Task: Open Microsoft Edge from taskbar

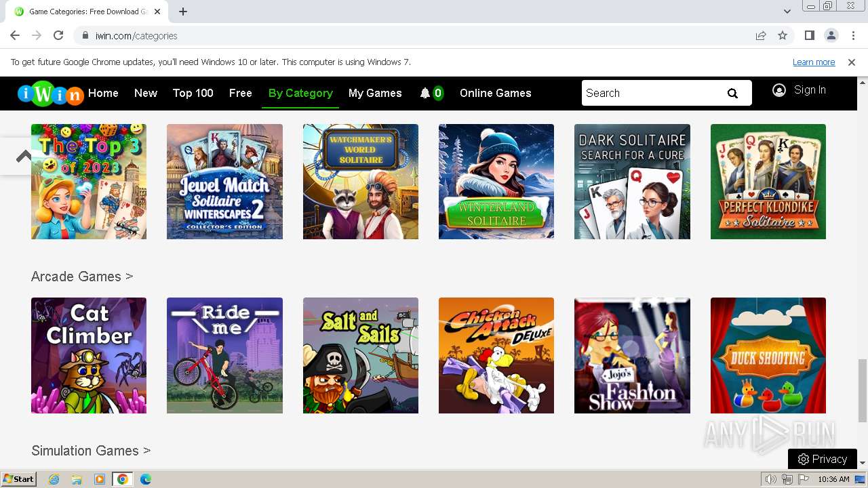Action: 146,479
